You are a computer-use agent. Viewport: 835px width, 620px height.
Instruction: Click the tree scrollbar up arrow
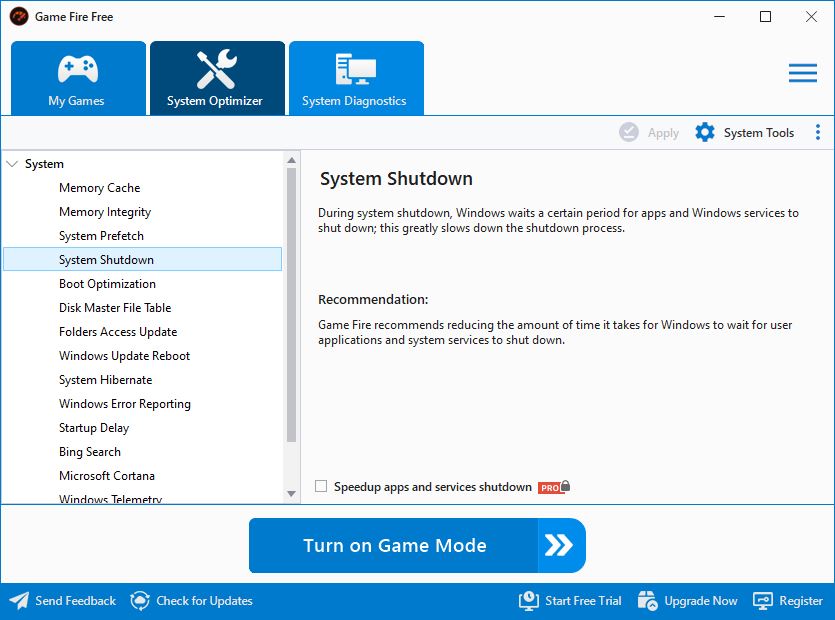click(291, 160)
